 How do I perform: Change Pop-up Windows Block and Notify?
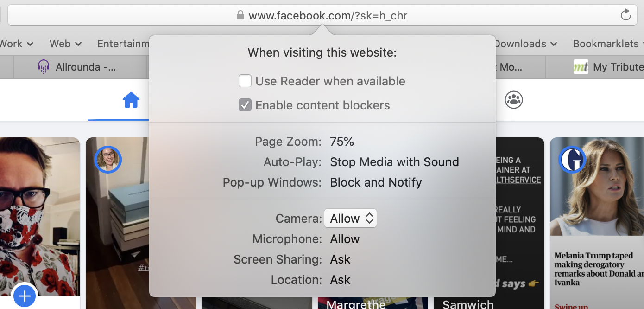[x=376, y=182]
